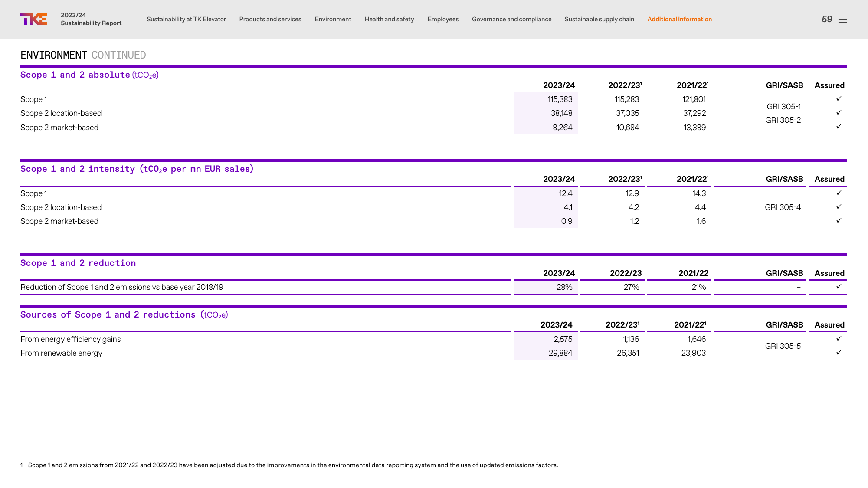Open the hamburger menu icon
Screen dimensions: 868x488
point(842,19)
